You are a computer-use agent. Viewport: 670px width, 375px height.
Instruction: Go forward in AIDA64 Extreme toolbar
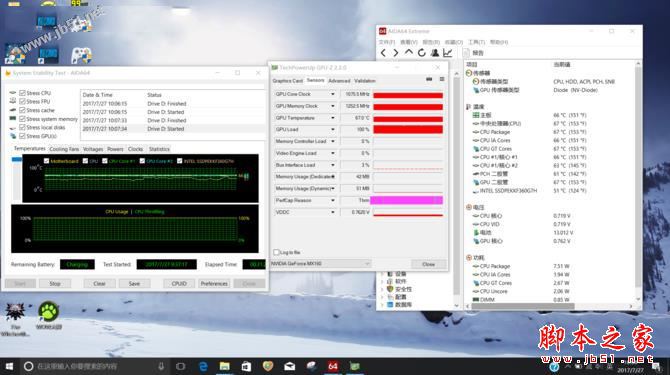tap(396, 53)
